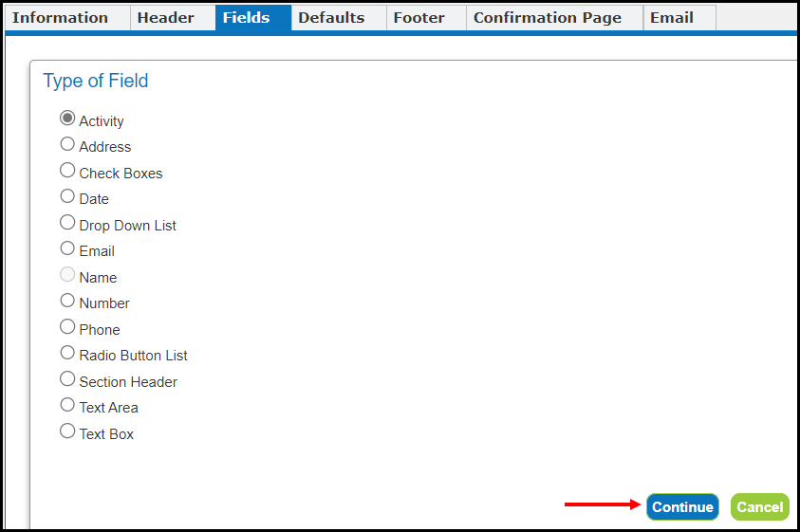Open the Email tab
The image size is (800, 532).
pyautogui.click(x=679, y=18)
